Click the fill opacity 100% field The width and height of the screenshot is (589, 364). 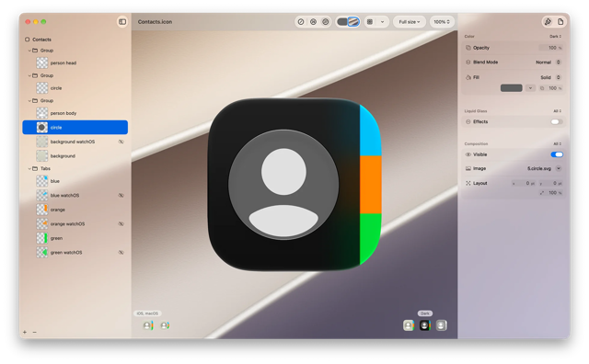552,88
